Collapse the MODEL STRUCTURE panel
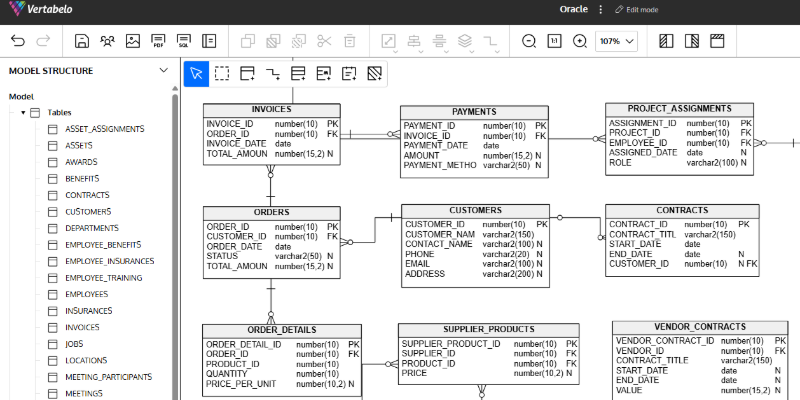Viewport: 800px width, 400px height. pos(164,70)
